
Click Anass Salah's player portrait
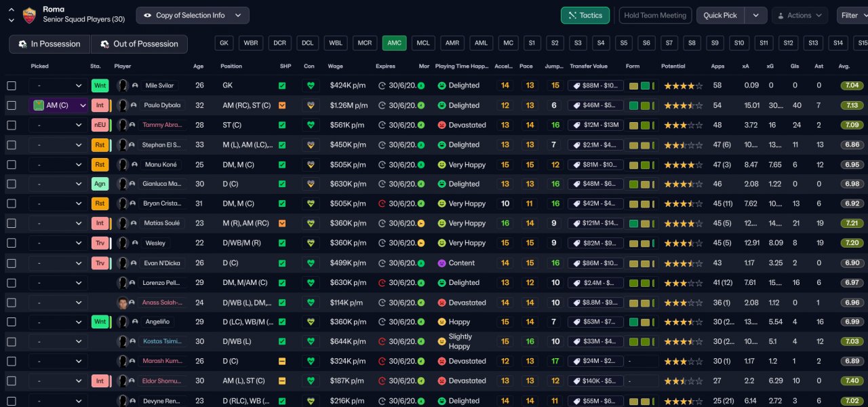123,303
